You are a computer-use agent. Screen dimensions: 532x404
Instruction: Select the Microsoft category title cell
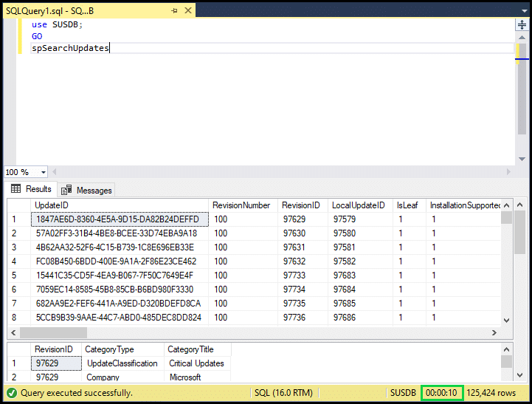[x=198, y=377]
